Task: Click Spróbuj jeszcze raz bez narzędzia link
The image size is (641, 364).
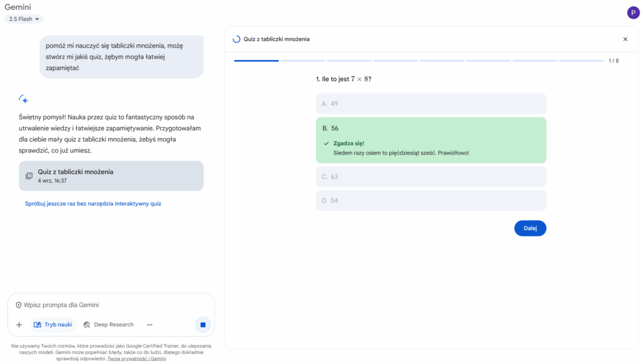Action: [x=93, y=204]
